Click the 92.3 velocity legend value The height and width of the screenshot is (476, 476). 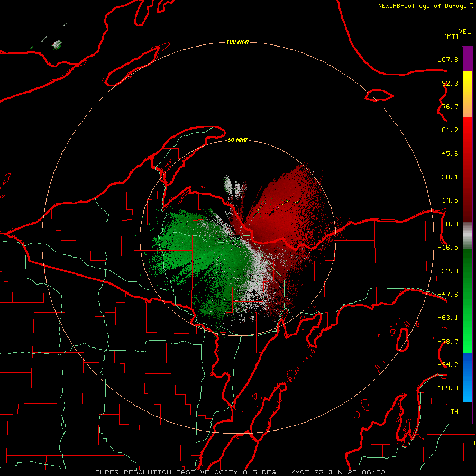tap(450, 83)
